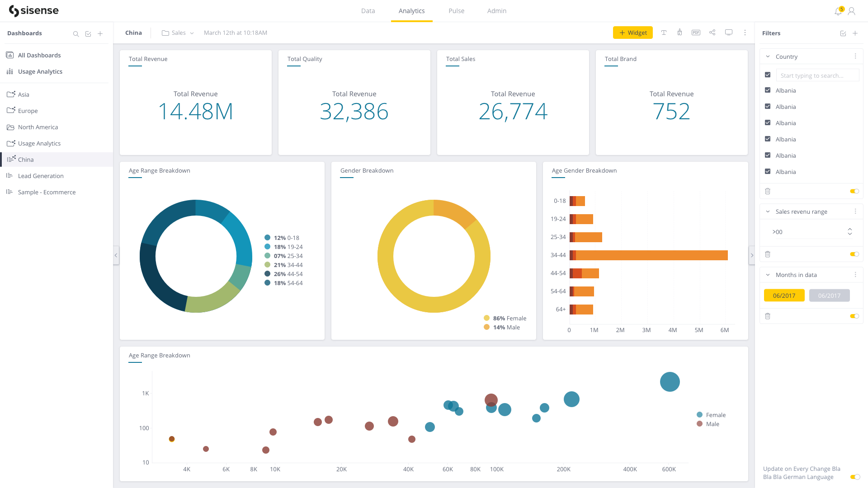Switch to the Data tab

(x=368, y=11)
